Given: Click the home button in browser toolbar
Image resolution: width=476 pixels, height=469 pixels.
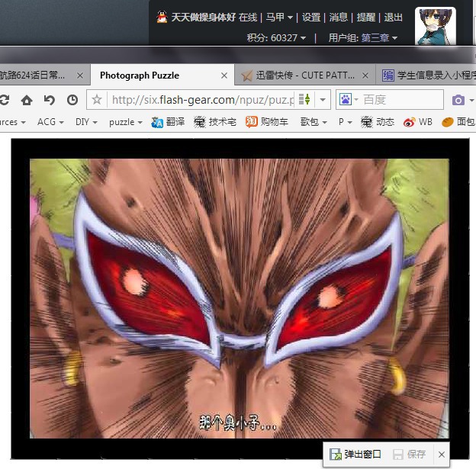Looking at the screenshot, I should point(27,100).
